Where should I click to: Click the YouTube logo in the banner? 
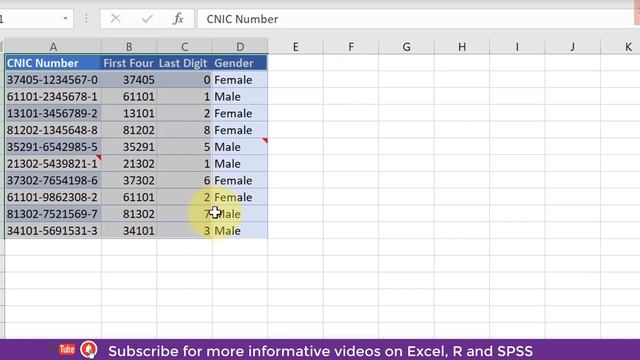(x=67, y=349)
